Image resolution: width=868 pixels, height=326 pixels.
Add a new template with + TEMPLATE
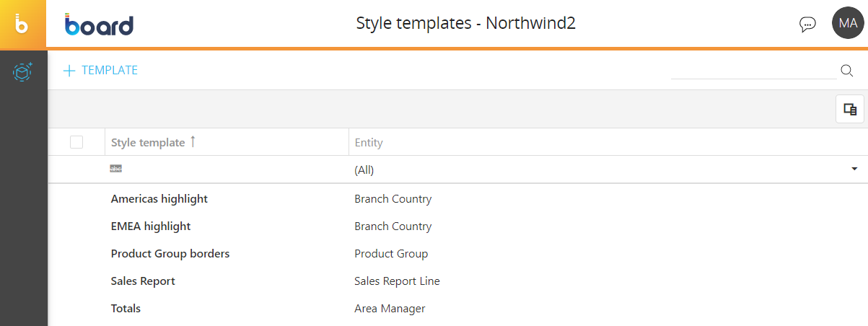100,71
